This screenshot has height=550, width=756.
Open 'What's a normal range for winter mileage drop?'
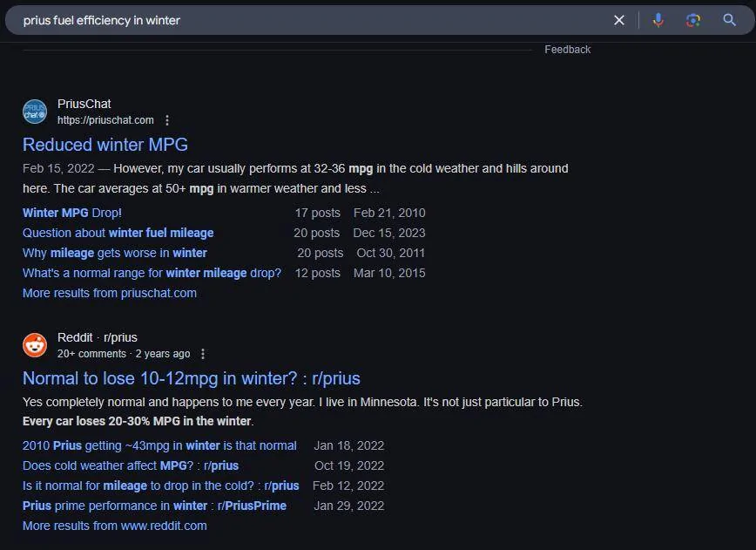(x=152, y=273)
